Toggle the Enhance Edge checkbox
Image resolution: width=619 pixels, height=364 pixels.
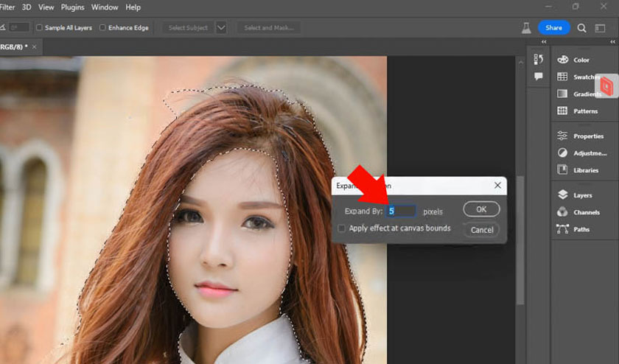pos(102,28)
